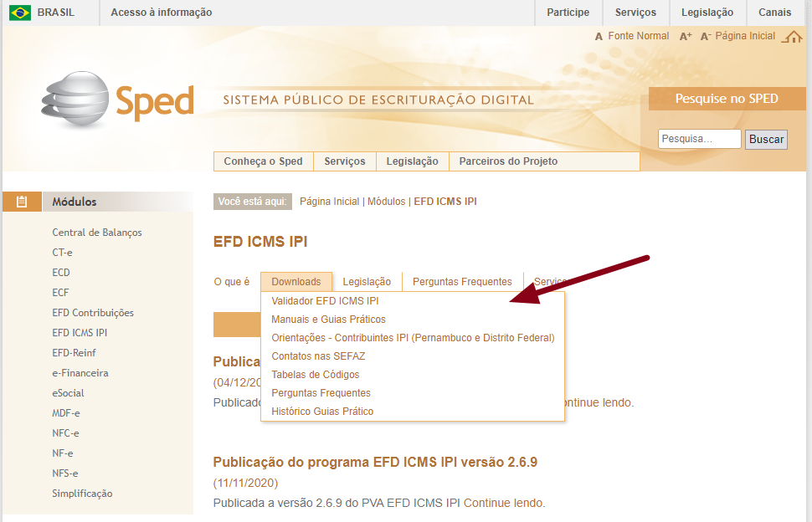Choose Contatos nas SEFAZ
Image resolution: width=812 pixels, height=522 pixels.
pos(318,356)
